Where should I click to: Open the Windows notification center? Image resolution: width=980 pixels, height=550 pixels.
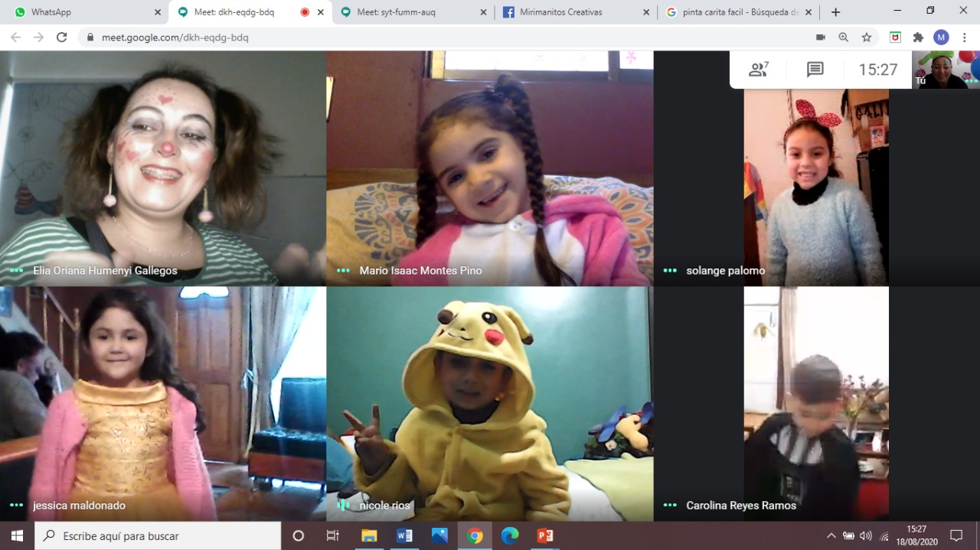[956, 535]
